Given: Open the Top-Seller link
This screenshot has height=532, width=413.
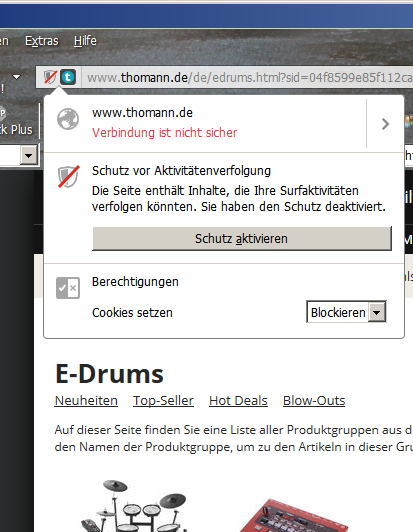Looking at the screenshot, I should tap(163, 401).
